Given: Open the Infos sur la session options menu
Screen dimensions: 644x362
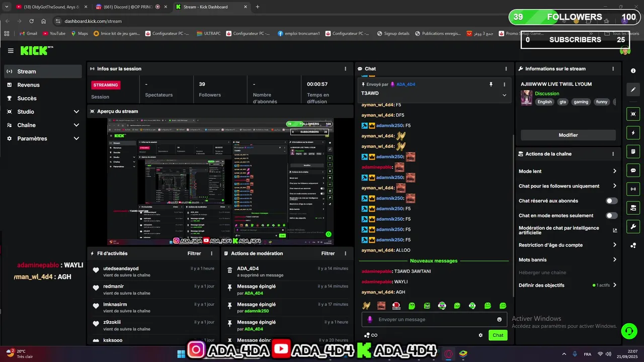Looking at the screenshot, I should 345,69.
